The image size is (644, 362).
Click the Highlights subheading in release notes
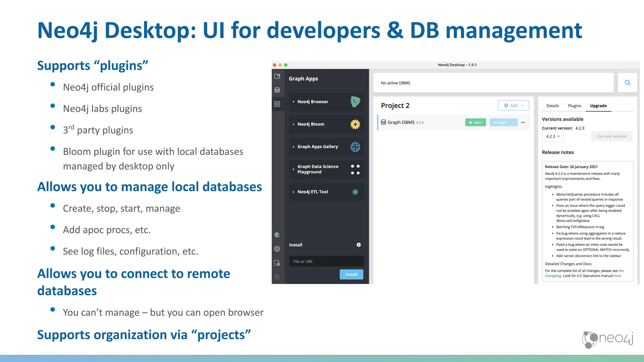553,187
